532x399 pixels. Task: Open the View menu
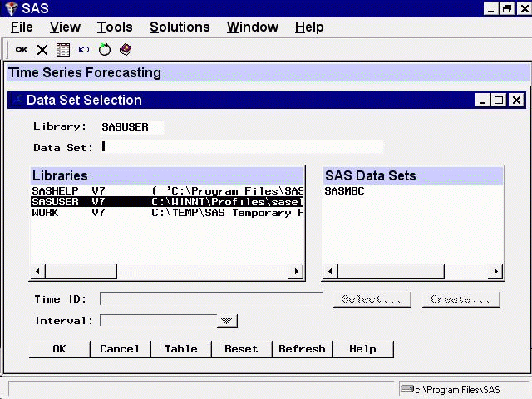point(65,27)
